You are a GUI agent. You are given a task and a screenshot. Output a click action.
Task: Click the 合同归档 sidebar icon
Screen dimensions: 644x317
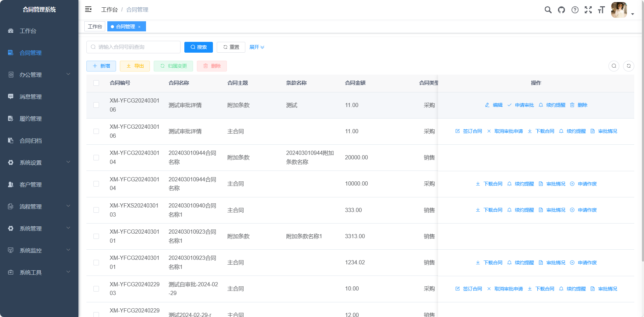coord(11,141)
